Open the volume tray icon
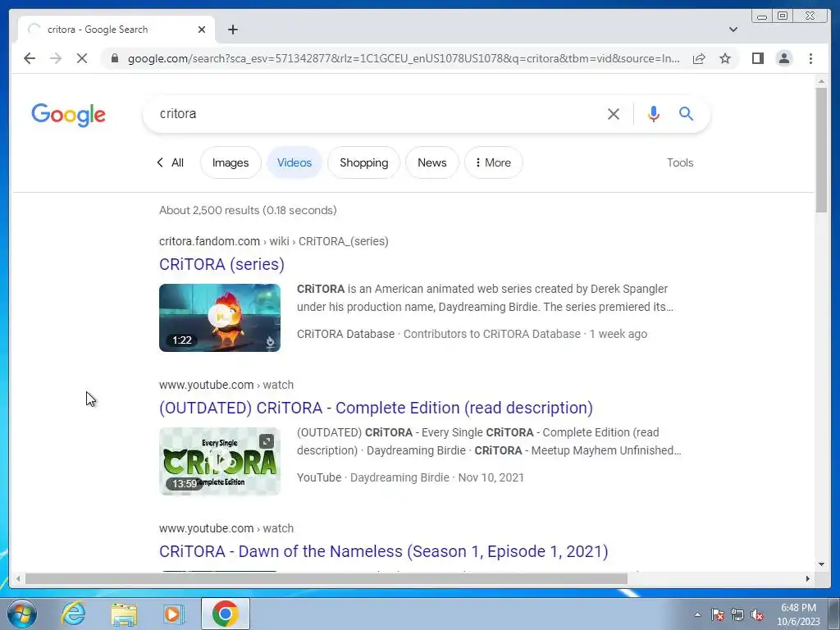The width and height of the screenshot is (840, 630). click(757, 614)
